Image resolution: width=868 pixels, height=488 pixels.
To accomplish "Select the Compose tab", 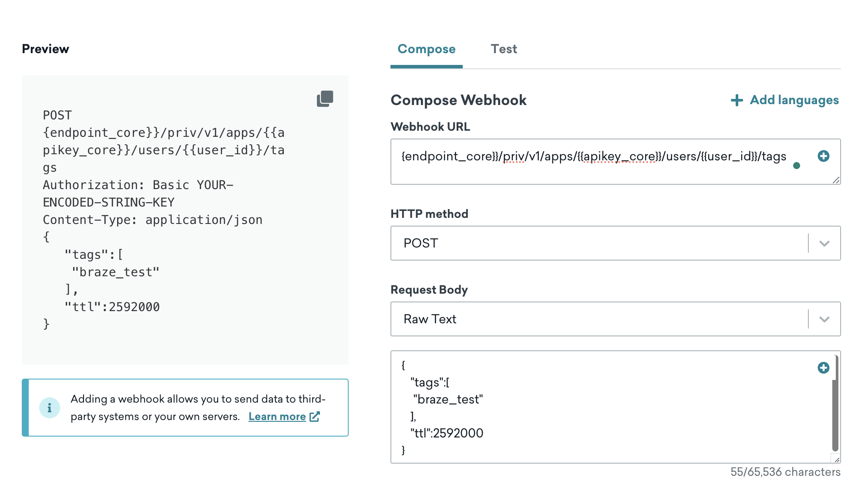I will [426, 49].
